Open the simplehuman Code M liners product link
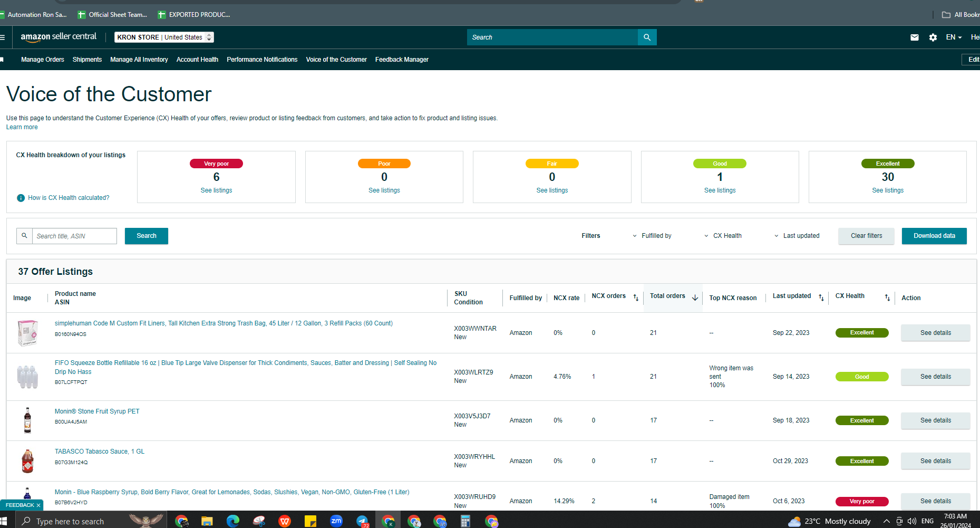The height and width of the screenshot is (528, 980). pyautogui.click(x=224, y=323)
